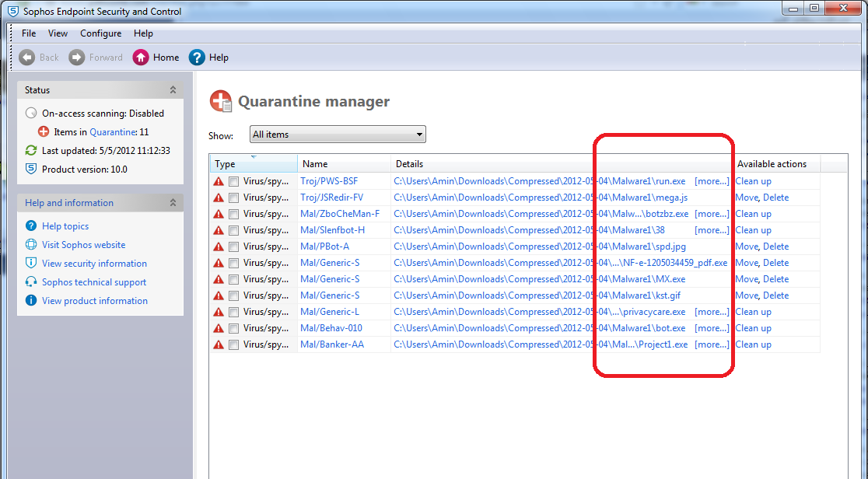The height and width of the screenshot is (479, 868).
Task: Open the Mal/Banker-AA name link
Action: (332, 344)
